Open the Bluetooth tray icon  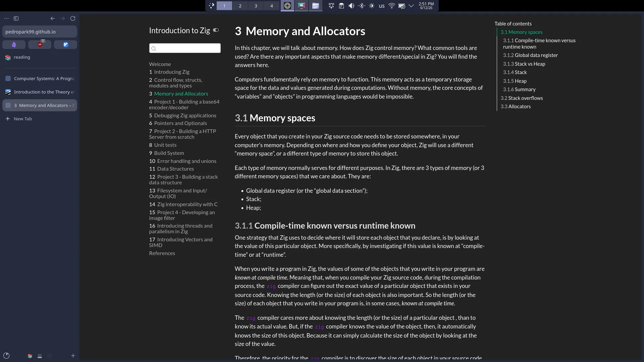tap(362, 6)
